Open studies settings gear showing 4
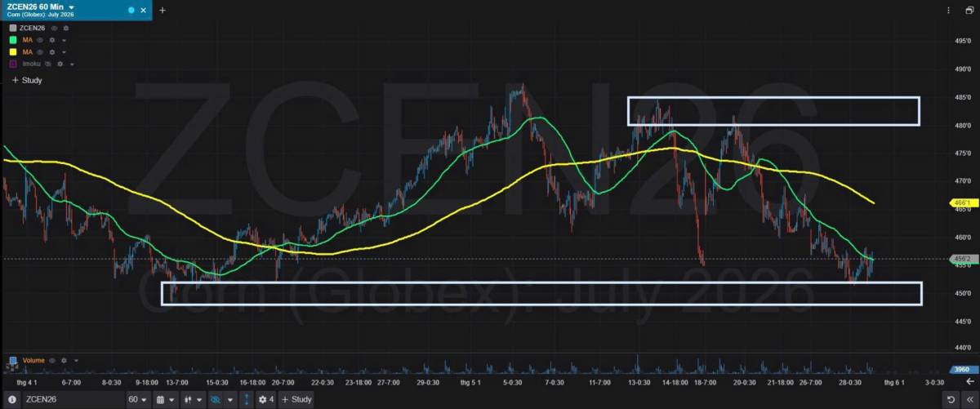 [x=266, y=399]
